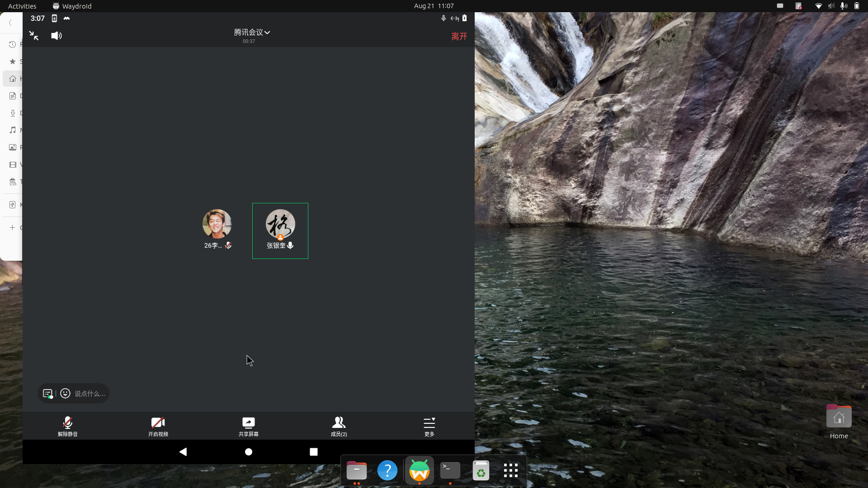Click the microphone icon beside 张银奎

pyautogui.click(x=290, y=245)
